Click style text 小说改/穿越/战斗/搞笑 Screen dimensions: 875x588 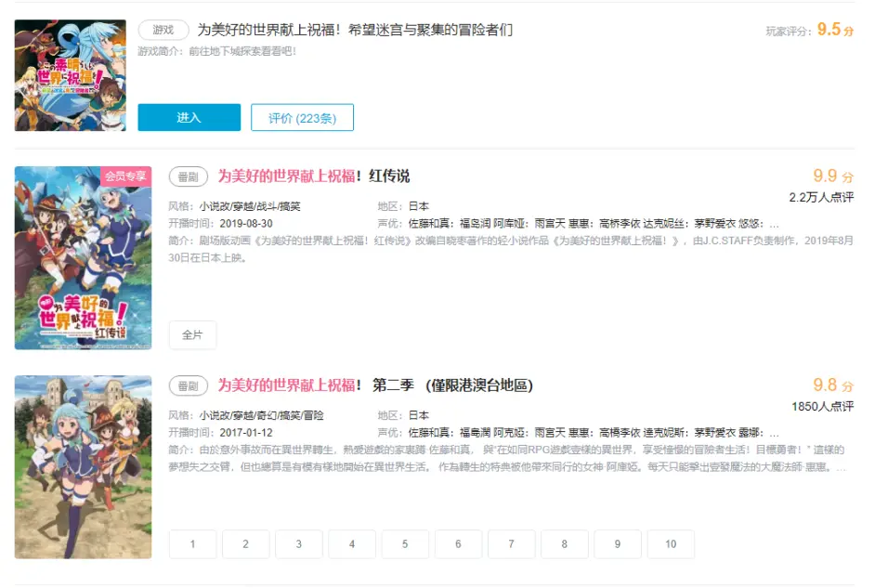pos(250,206)
